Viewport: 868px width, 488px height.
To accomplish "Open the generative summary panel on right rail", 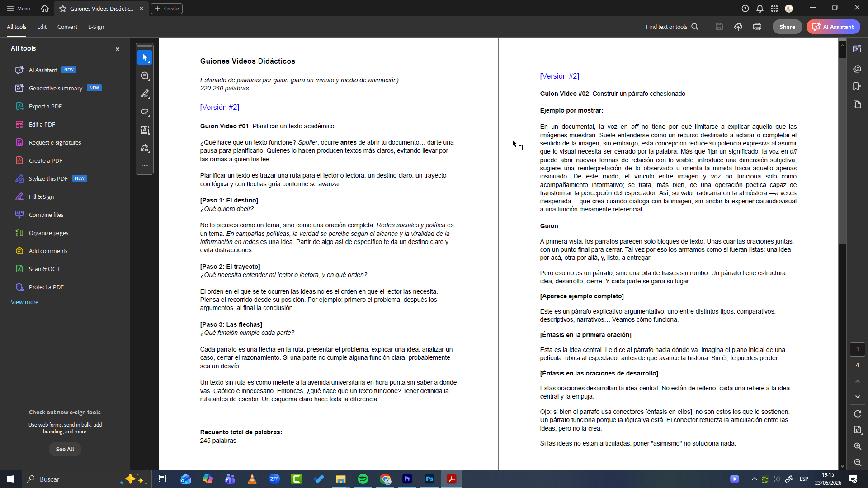I will coord(857,49).
